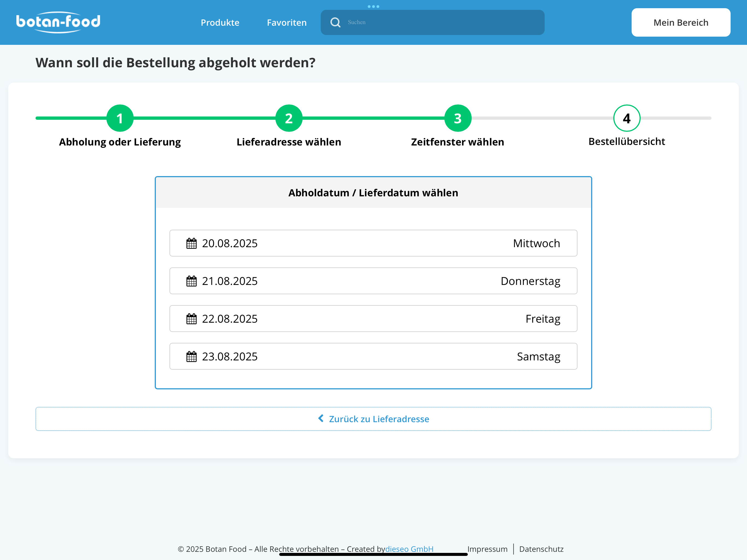Click the Zeitfenster wählen label
This screenshot has width=747, height=560.
458,142
